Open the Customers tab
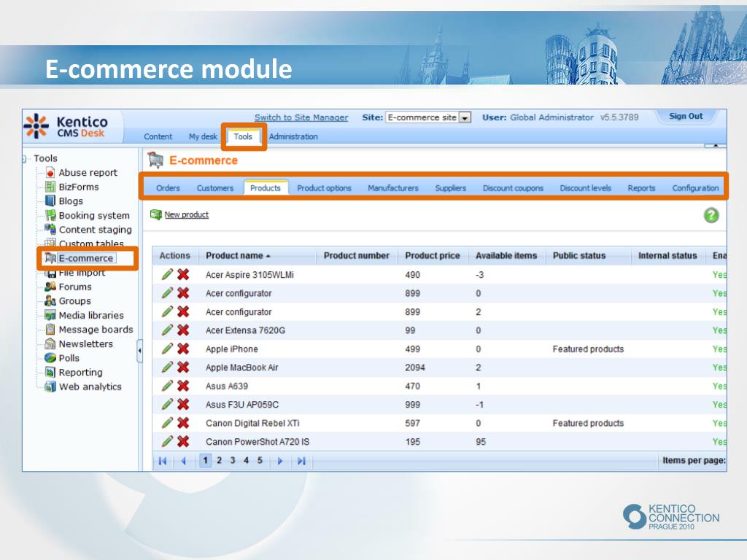This screenshot has height=560, width=747. [215, 188]
